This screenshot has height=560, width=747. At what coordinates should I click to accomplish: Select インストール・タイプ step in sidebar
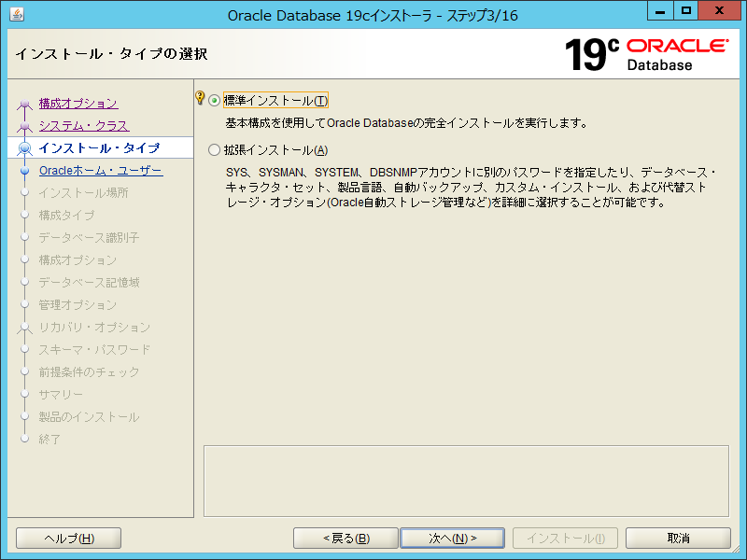click(101, 148)
